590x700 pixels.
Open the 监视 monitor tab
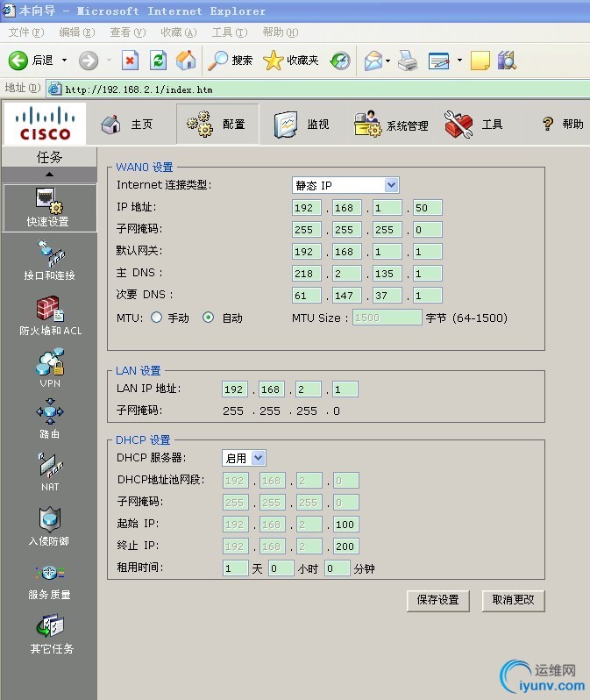[302, 124]
